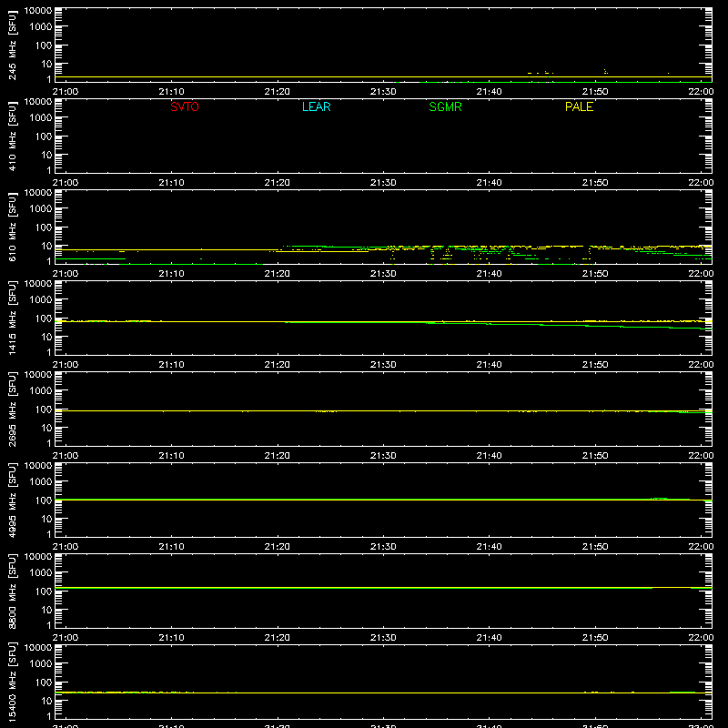
Task: Click 21:30 tick label below 245 MHz plot
Action: 383,92
